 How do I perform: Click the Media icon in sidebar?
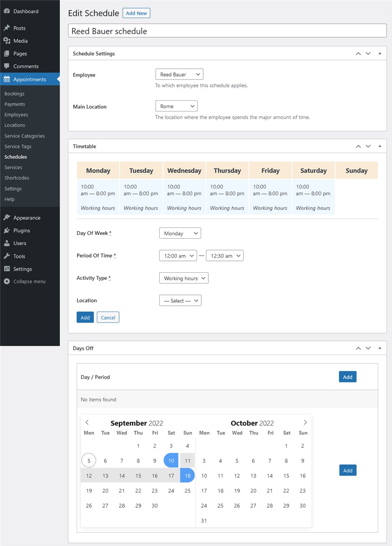tap(7, 41)
